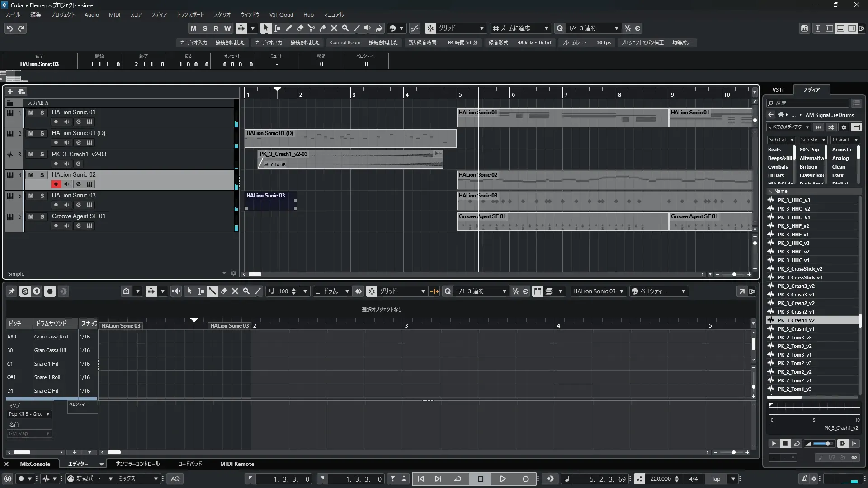
Task: Open the MIDI menu
Action: click(114, 14)
